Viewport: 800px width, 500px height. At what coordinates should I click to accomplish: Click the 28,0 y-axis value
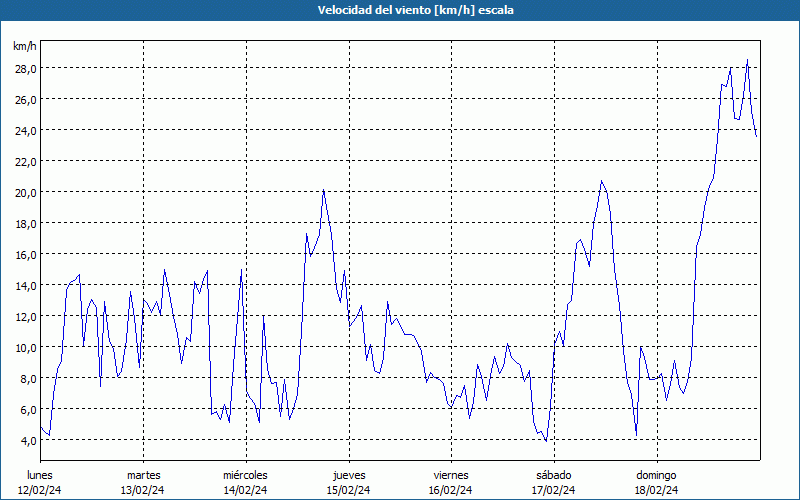[x=26, y=68]
